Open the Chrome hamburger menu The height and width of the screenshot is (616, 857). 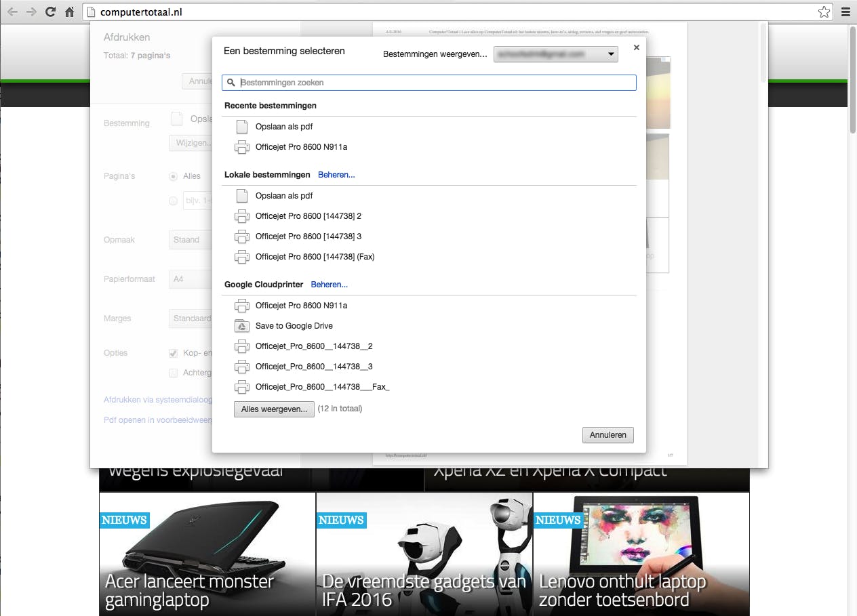coord(845,12)
